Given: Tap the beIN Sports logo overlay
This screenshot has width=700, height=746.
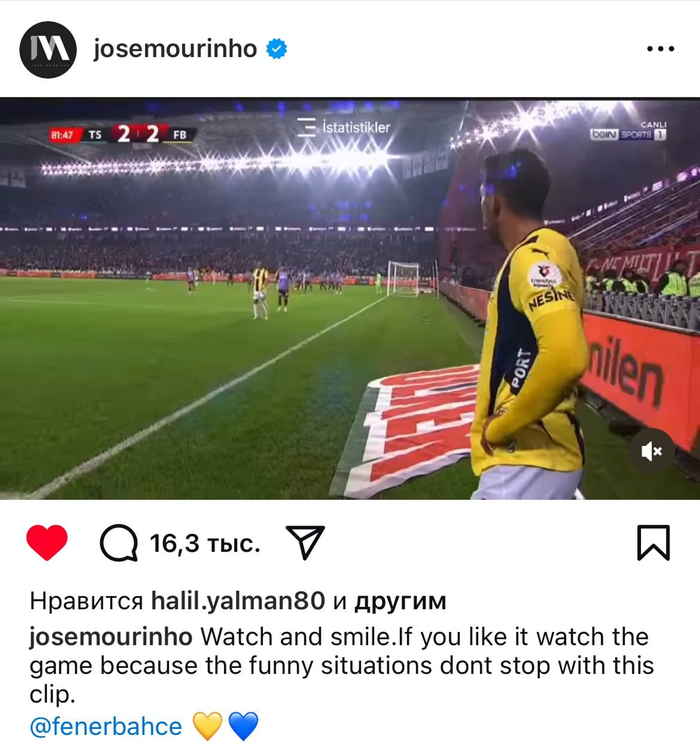Looking at the screenshot, I should [x=628, y=132].
